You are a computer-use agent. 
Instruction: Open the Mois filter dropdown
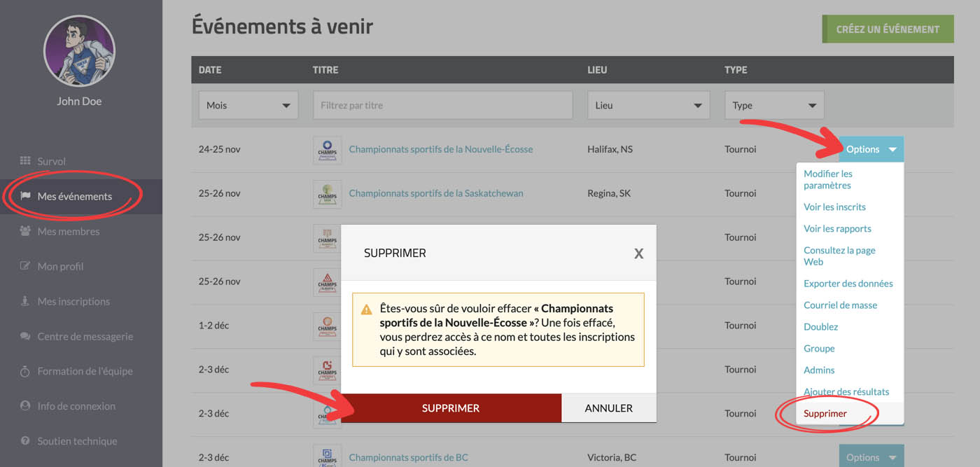point(248,105)
